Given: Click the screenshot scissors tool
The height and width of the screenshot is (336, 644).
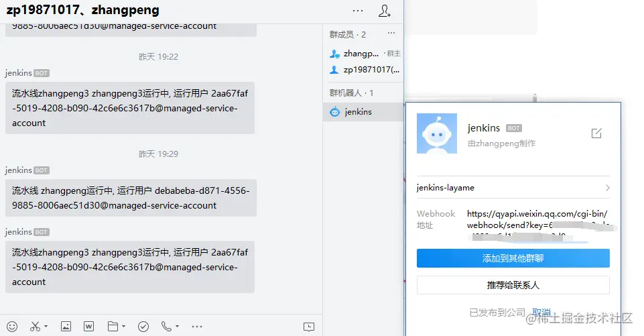Looking at the screenshot, I should [36, 327].
